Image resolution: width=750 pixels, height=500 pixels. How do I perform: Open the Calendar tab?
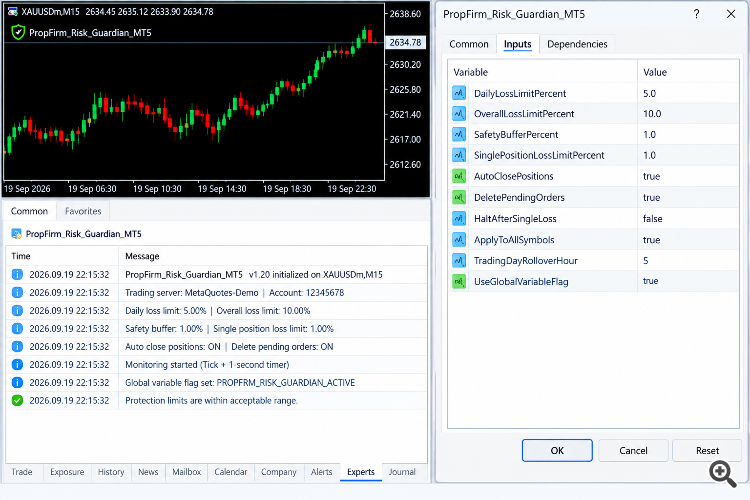click(231, 472)
